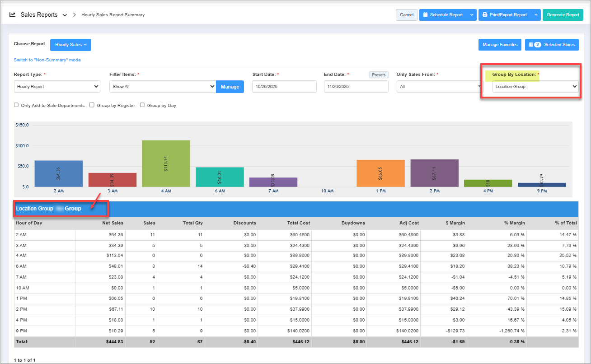Click the Net Sales column header

[112, 223]
